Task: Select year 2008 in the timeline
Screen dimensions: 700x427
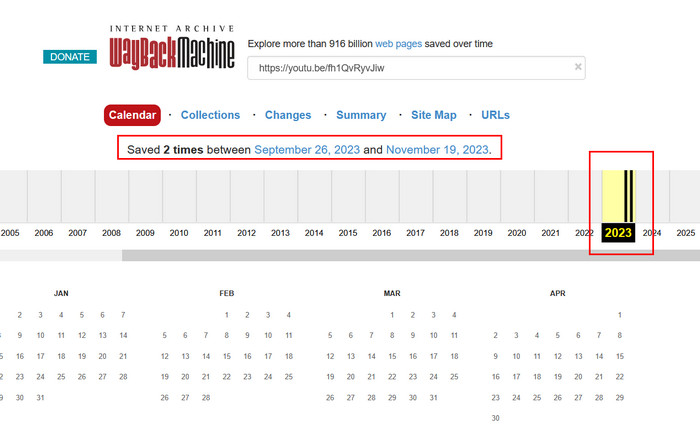Action: [111, 233]
